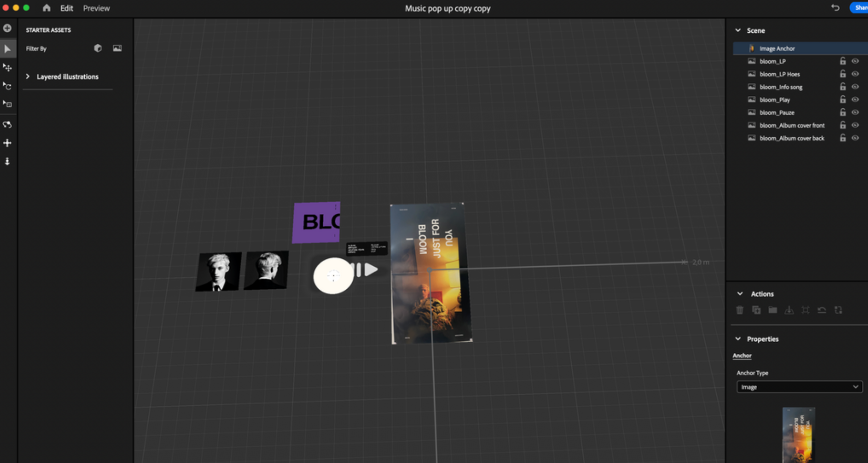Open the Anchor Type dropdown
The height and width of the screenshot is (463, 868).
pos(799,387)
